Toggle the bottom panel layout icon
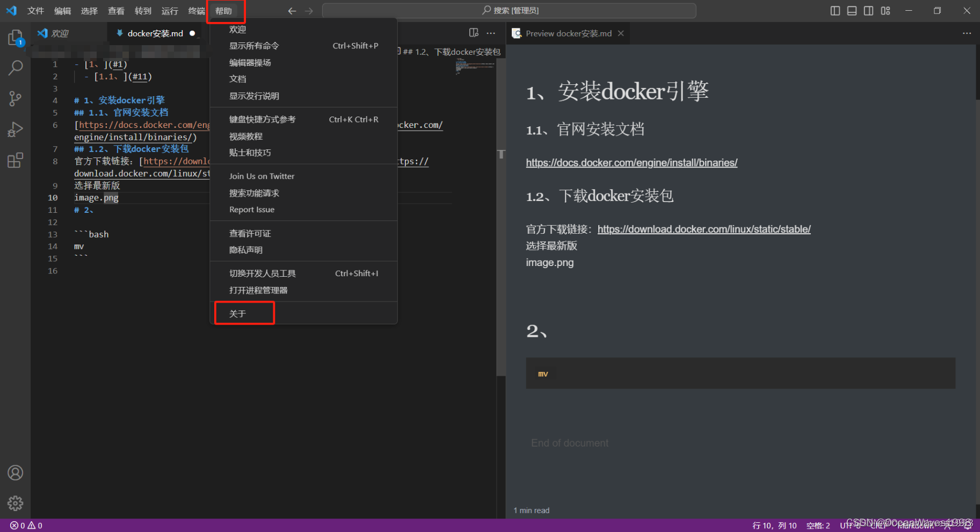The image size is (980, 532). 852,11
